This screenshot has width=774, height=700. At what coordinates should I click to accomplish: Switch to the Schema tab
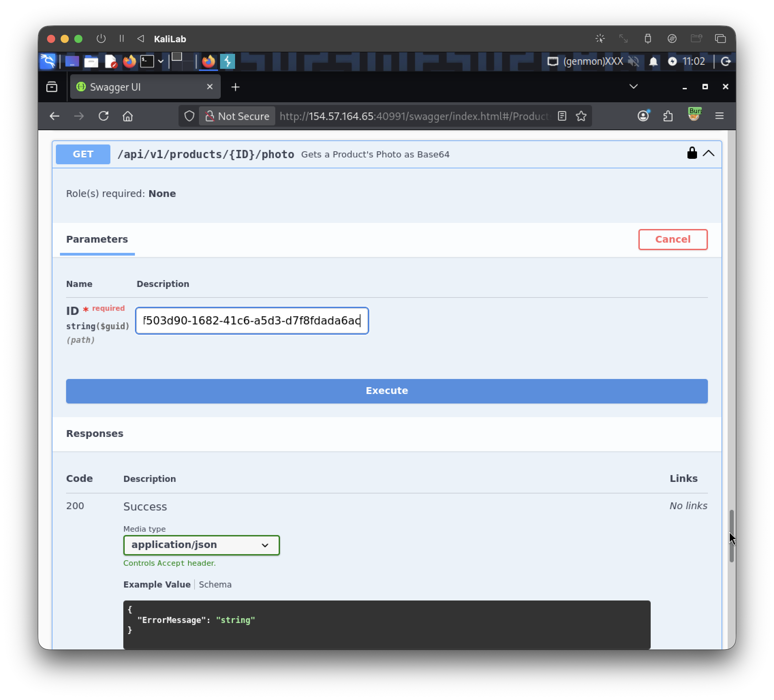click(x=215, y=584)
